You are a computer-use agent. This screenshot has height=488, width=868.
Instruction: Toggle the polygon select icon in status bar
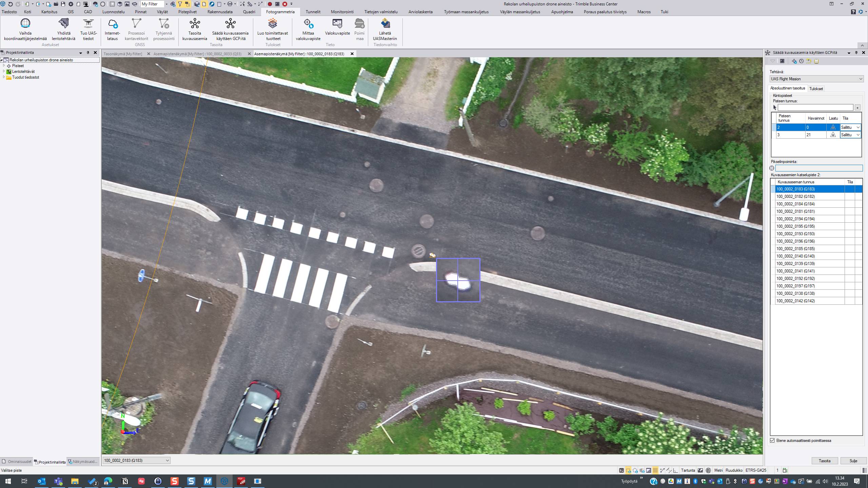click(x=635, y=470)
